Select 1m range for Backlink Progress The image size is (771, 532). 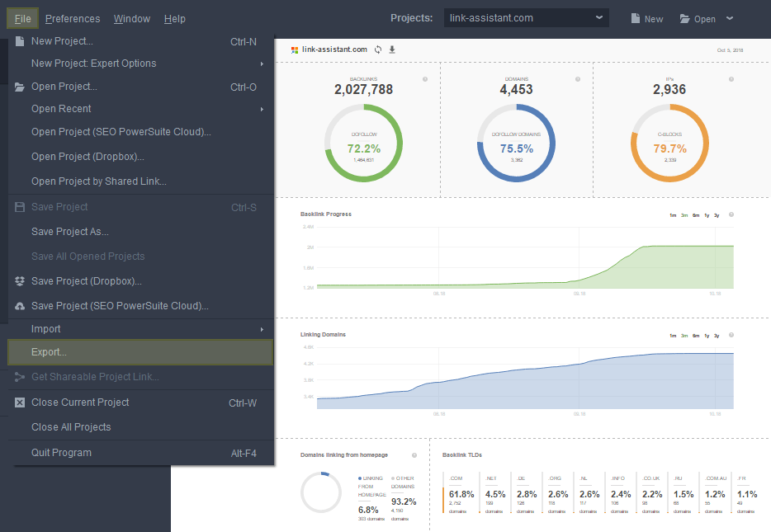tap(673, 215)
